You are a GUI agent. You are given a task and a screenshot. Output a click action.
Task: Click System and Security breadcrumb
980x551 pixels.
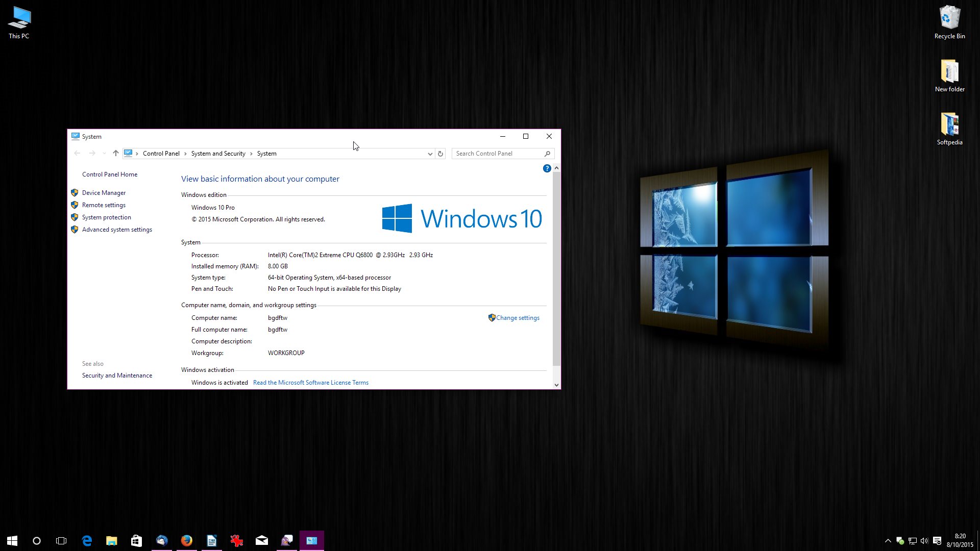(218, 154)
